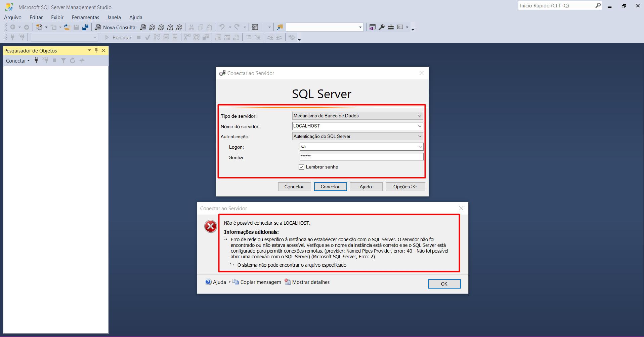The width and height of the screenshot is (644, 337).
Task: Click the Solution Explorer window icon
Action: pyautogui.click(x=372, y=27)
